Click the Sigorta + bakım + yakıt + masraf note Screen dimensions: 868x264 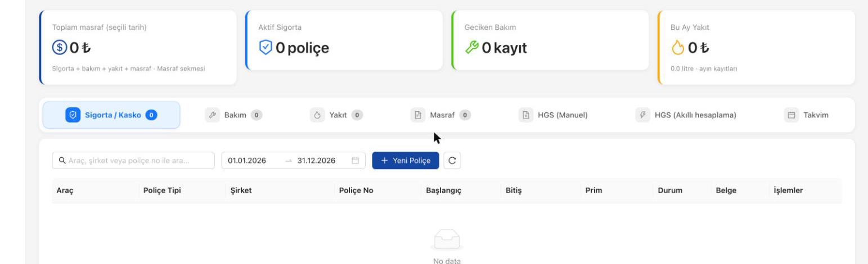129,69
